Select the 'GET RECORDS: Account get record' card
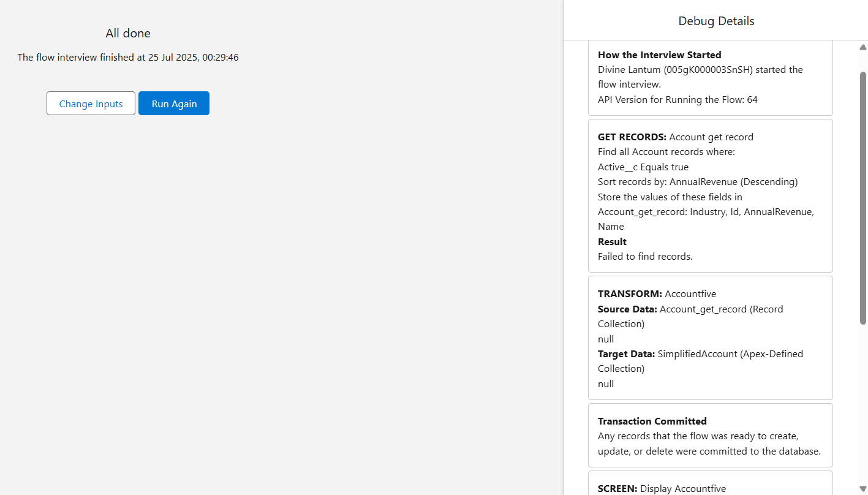868x495 pixels. 710,195
